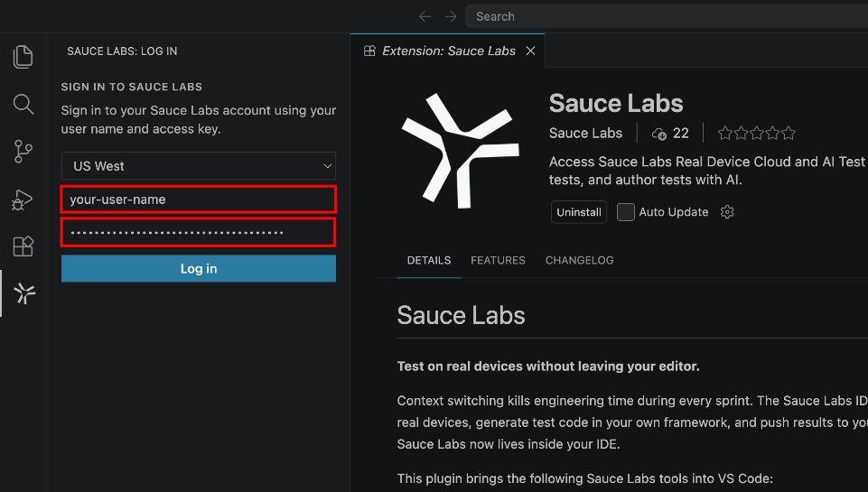Click the Sauce Labs heading under DETAILS
Image resolution: width=868 pixels, height=492 pixels.
click(461, 315)
